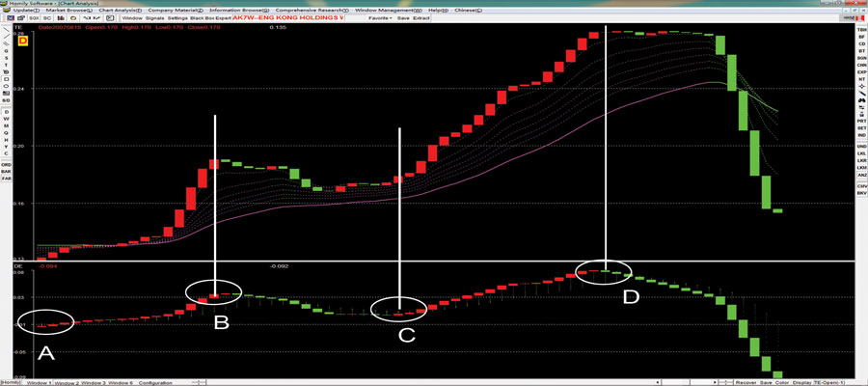
Task: Open the Comprehensive Research menu
Action: 310,9
